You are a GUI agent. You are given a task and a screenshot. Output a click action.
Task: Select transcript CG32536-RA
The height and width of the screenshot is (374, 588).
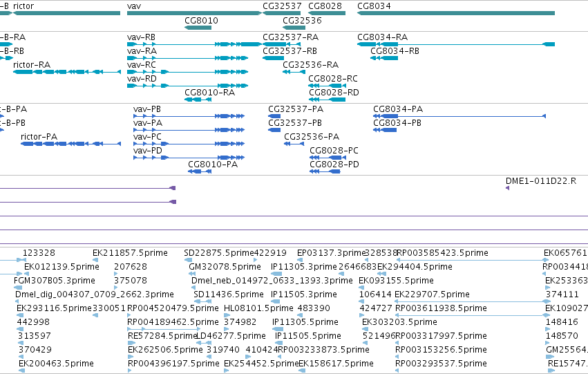pyautogui.click(x=294, y=72)
